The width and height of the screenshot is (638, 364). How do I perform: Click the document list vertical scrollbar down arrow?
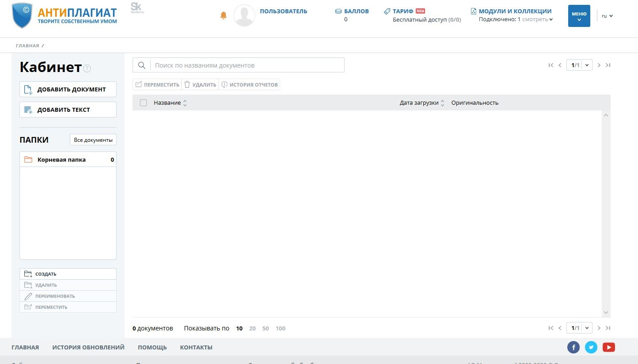tap(606, 312)
